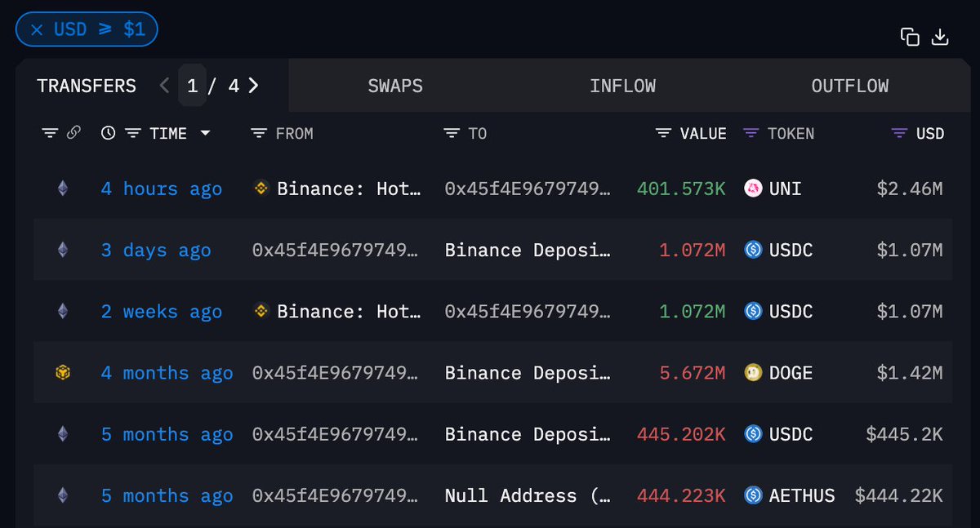
Task: Open the 2 weeks ago transaction
Action: (161, 312)
